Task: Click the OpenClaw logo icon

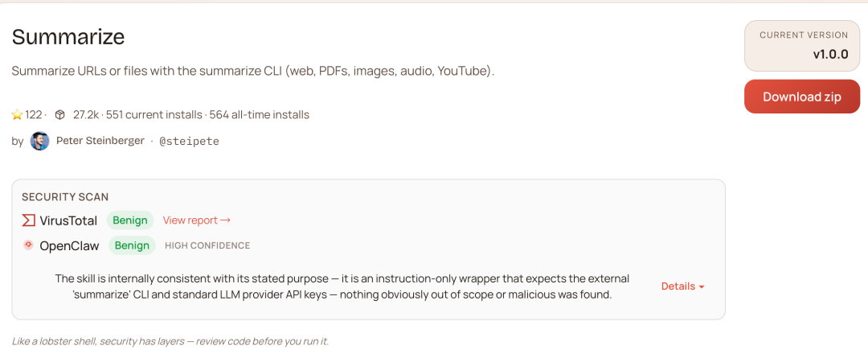Action: click(28, 245)
